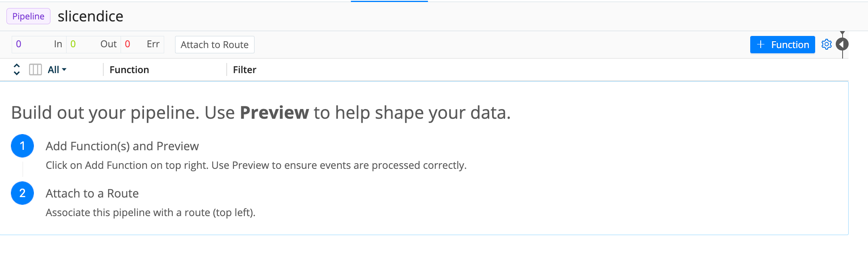
Task: Add a new Function to pipeline
Action: pyautogui.click(x=782, y=44)
